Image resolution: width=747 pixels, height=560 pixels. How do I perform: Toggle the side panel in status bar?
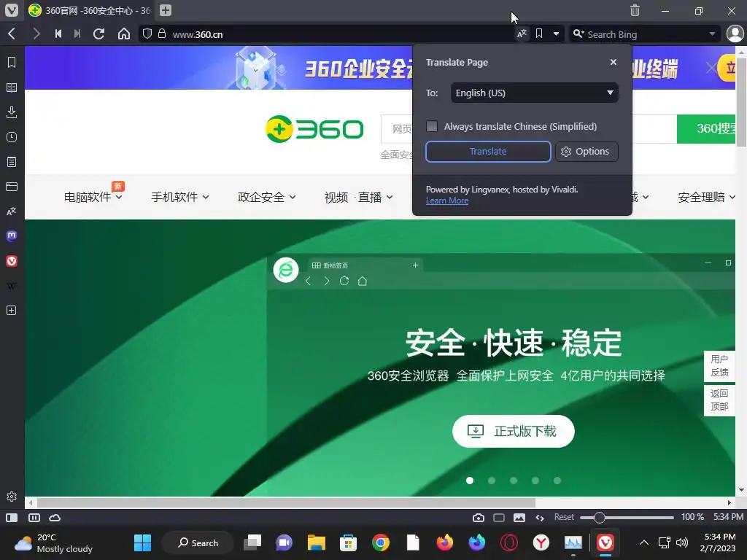[x=12, y=518]
